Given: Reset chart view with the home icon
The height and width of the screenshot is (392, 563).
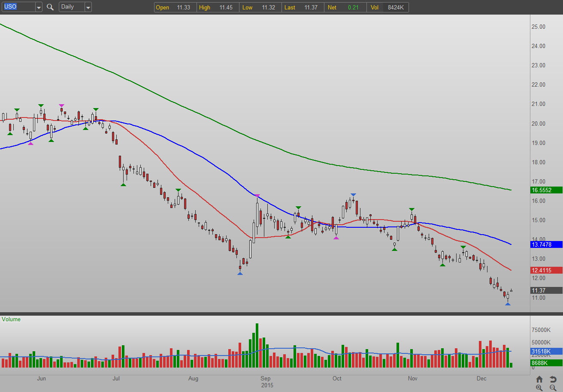Looking at the screenshot, I should [x=539, y=379].
